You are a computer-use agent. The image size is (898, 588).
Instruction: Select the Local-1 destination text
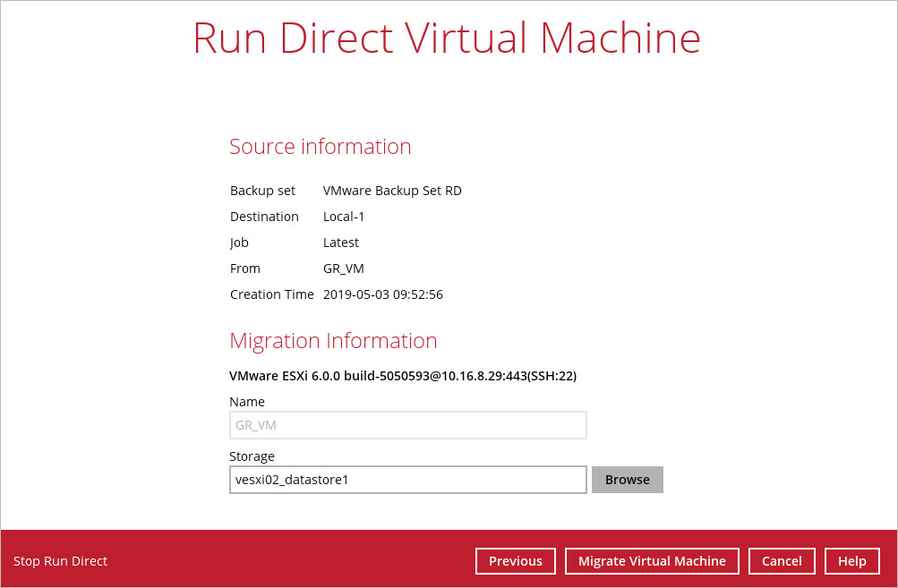click(344, 216)
